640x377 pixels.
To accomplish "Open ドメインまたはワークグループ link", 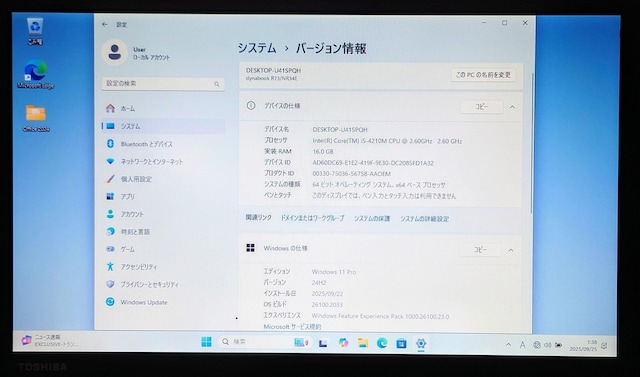I will pos(312,218).
